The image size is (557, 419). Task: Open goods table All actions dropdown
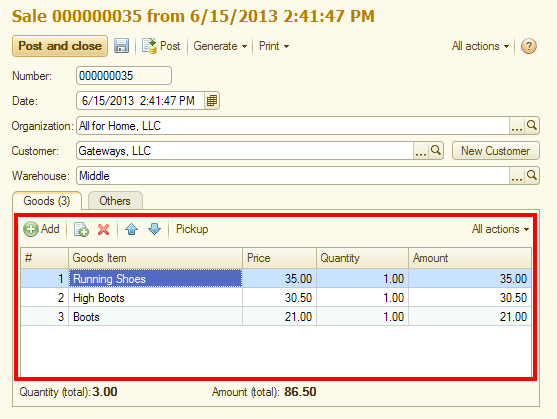click(501, 229)
